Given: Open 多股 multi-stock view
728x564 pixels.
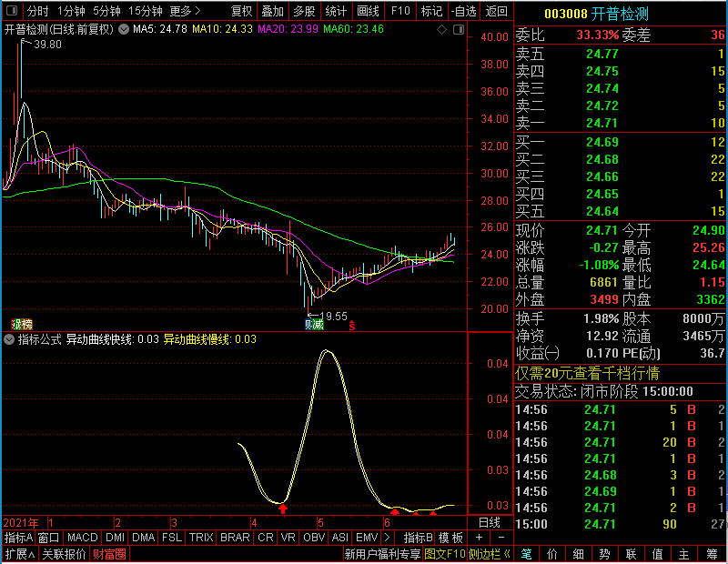Looking at the screenshot, I should (x=304, y=11).
